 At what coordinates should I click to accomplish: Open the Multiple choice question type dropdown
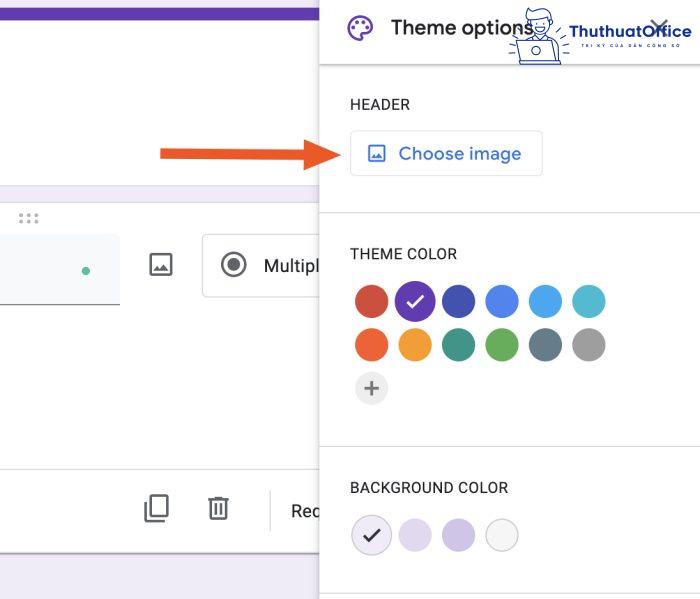(x=261, y=265)
